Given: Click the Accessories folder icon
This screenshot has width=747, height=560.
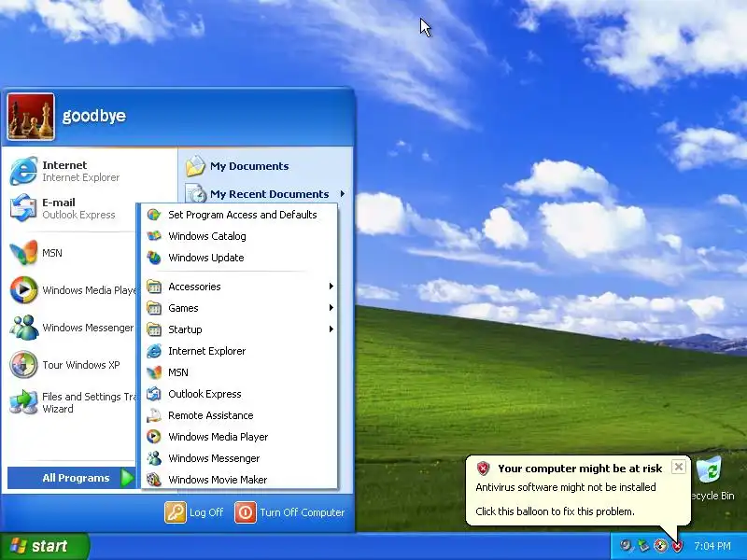Looking at the screenshot, I should pyautogui.click(x=154, y=287).
